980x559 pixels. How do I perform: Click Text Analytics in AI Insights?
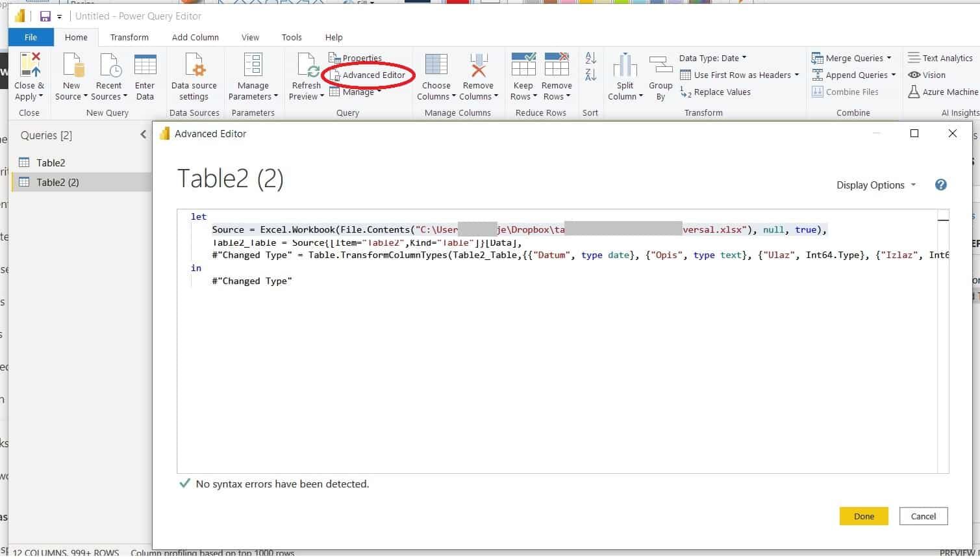[940, 58]
